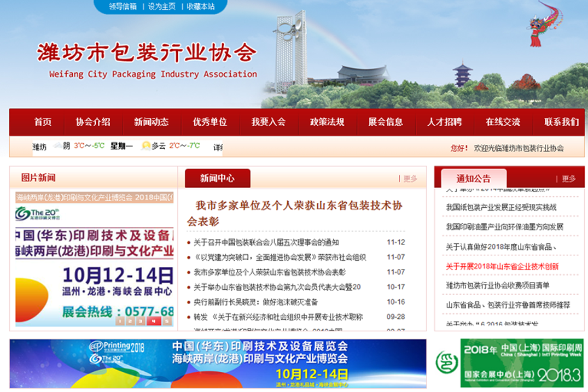Click the welcome text 欢迎光临潍坊市包装行业协会
588x392 pixels.
click(519, 148)
